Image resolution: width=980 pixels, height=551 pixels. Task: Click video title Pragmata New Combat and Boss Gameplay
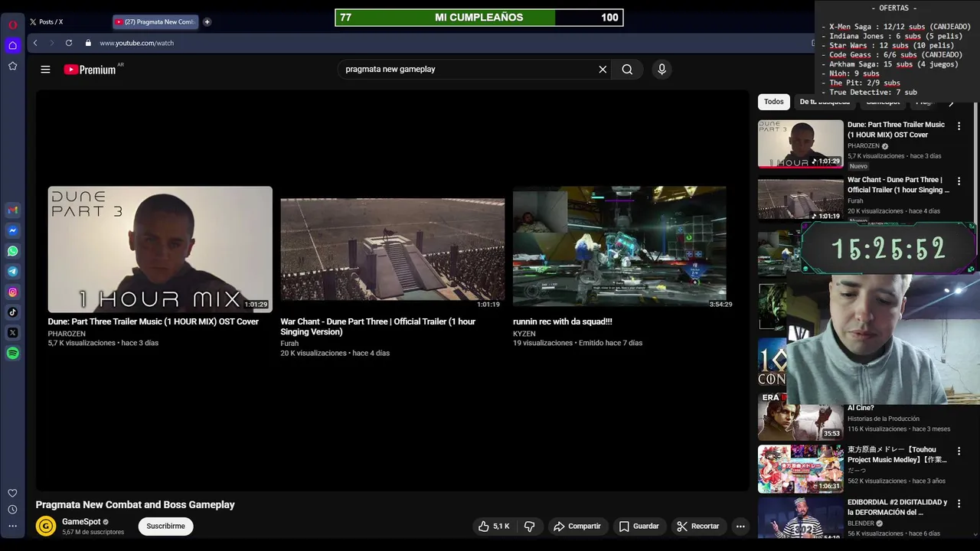tap(135, 505)
